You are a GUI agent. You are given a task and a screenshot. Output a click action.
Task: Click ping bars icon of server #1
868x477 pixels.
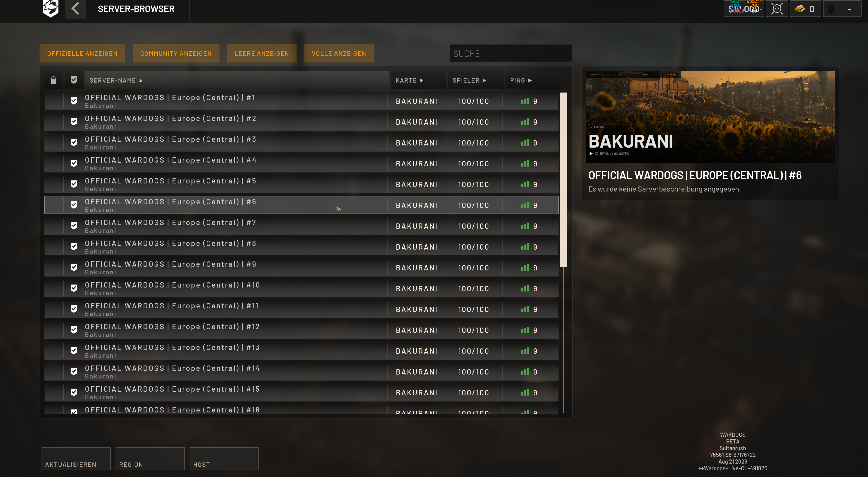pyautogui.click(x=525, y=101)
